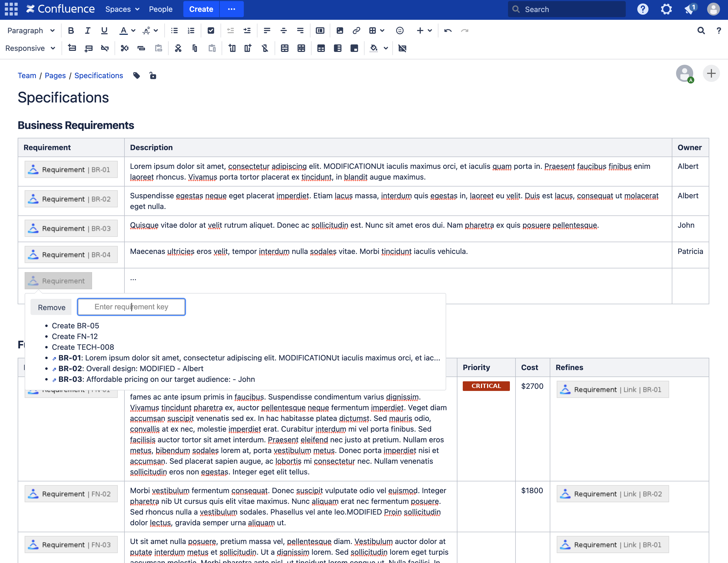Toggle the heading column table icon

337,48
